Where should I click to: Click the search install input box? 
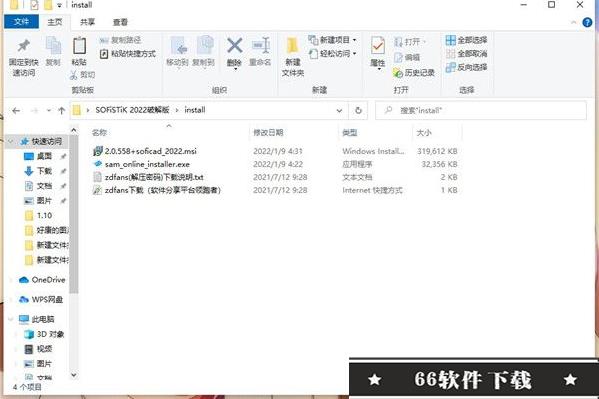click(x=481, y=110)
